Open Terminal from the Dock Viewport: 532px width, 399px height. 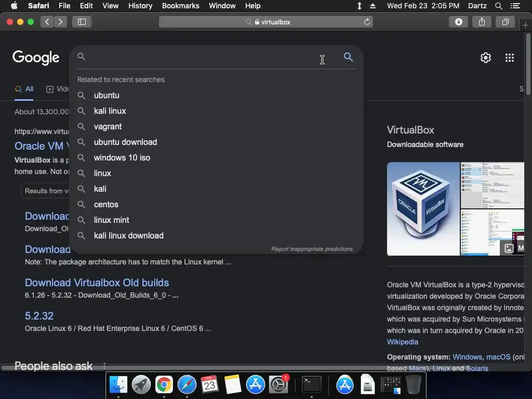pos(312,385)
